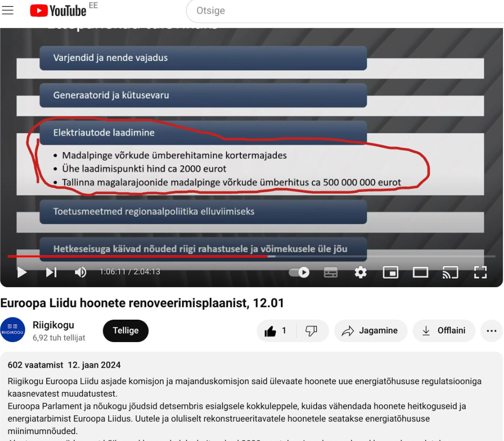Toggle subtitles/closed captions
This screenshot has width=504, height=441.
(x=330, y=272)
